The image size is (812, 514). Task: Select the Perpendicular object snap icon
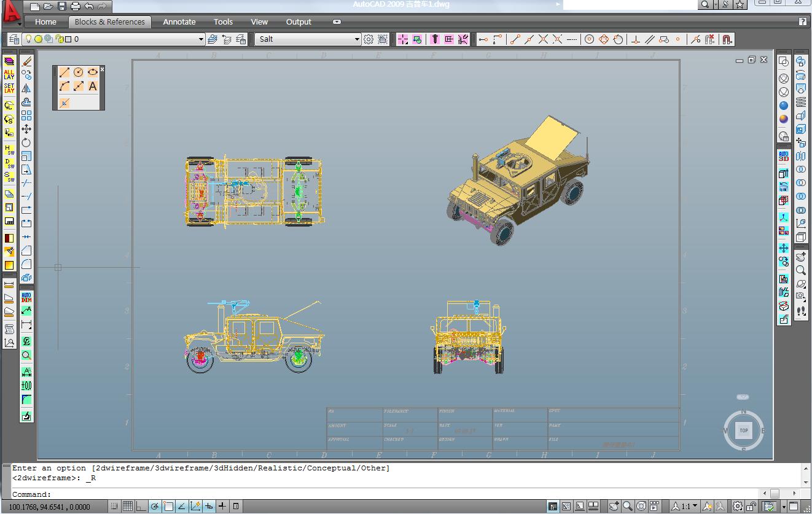coord(636,39)
